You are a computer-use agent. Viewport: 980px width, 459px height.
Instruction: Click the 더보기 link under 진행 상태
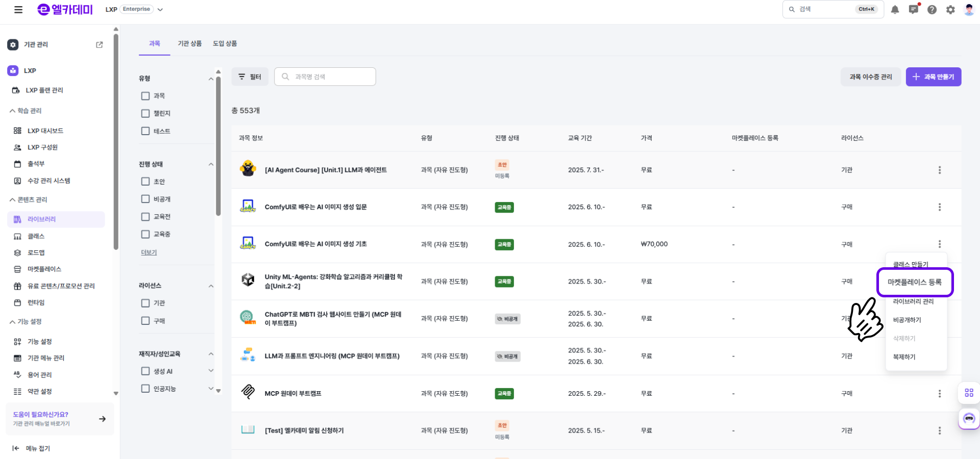pyautogui.click(x=149, y=252)
